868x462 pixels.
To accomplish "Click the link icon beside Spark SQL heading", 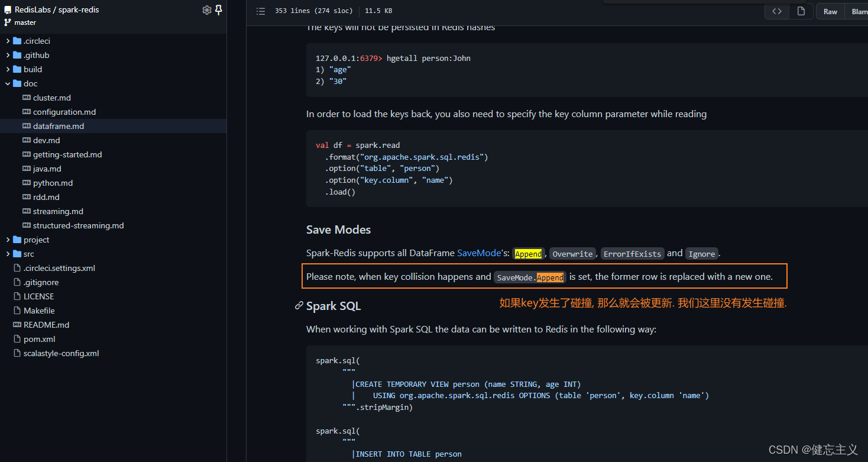I will click(299, 306).
